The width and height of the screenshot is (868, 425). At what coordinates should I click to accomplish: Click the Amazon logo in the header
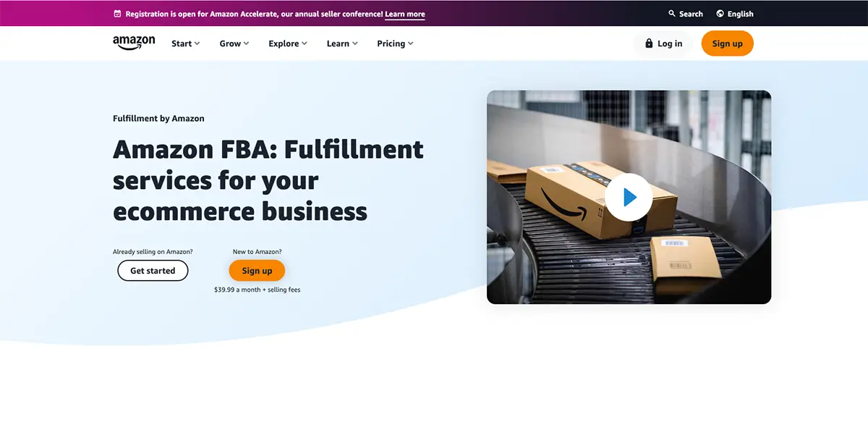pos(134,43)
